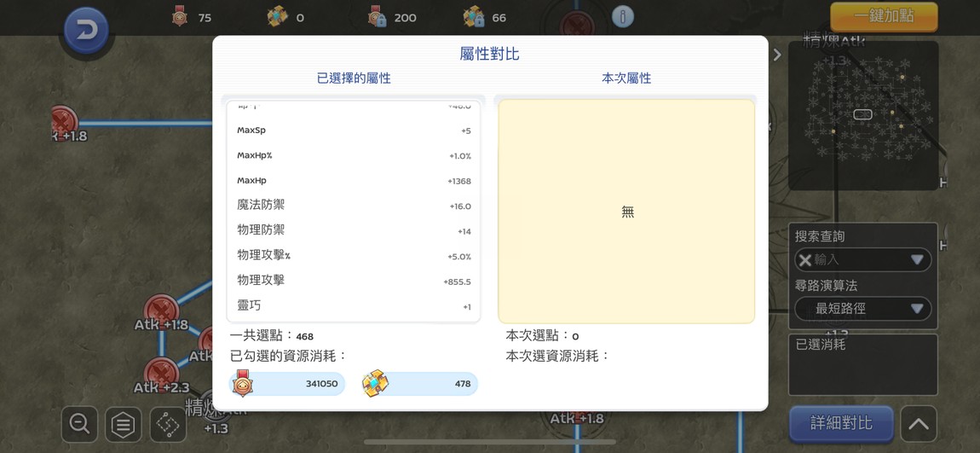The width and height of the screenshot is (980, 453).
Task: Click the 一共選點 468 total text
Action: tap(272, 336)
